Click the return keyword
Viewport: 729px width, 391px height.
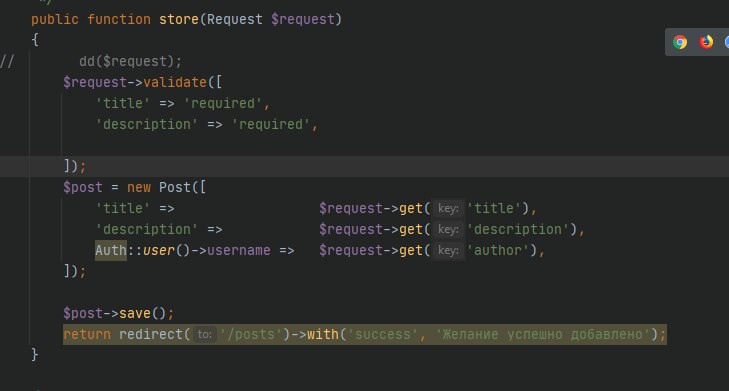coord(87,335)
